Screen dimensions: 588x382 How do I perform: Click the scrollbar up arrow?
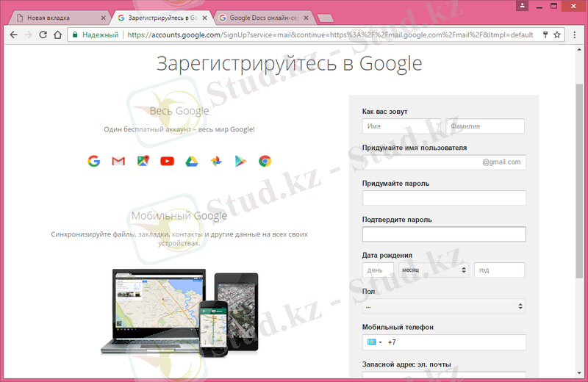pyautogui.click(x=579, y=49)
